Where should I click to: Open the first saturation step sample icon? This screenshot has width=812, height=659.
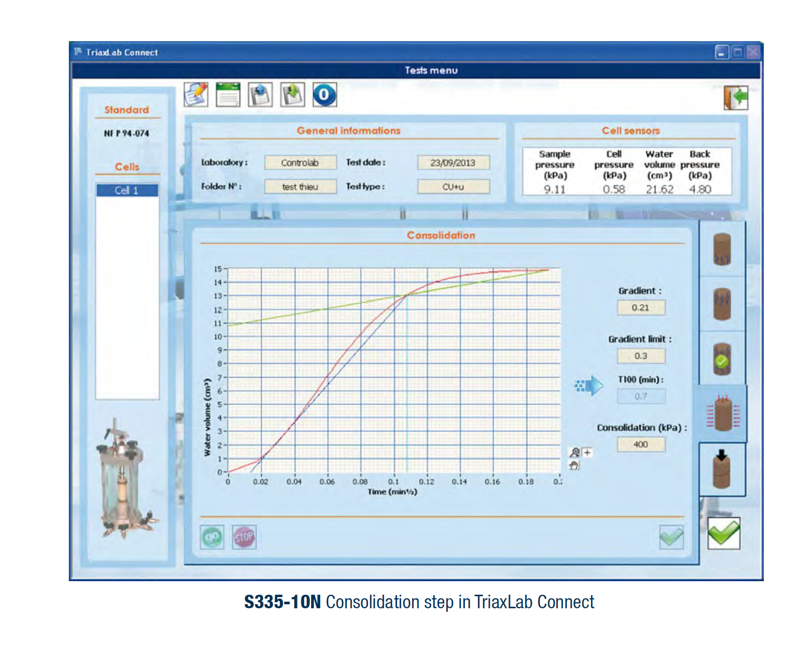pos(722,249)
